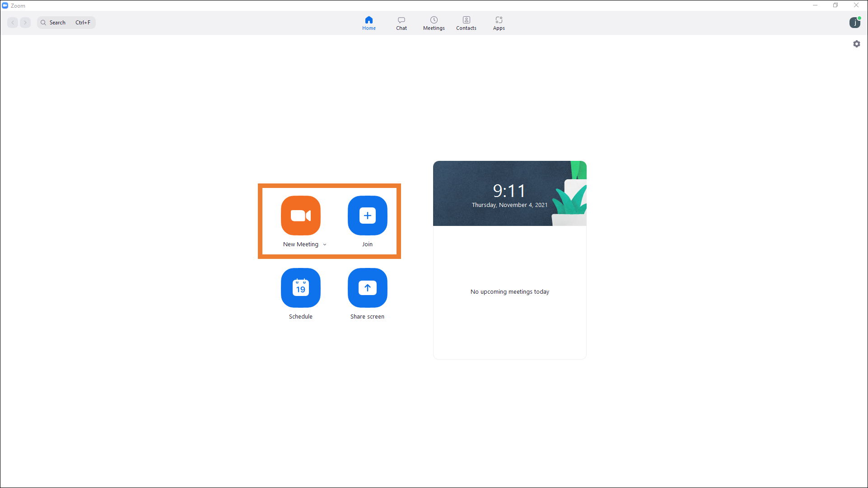Image resolution: width=868 pixels, height=488 pixels.
Task: Click the blue Join plus icon
Action: click(367, 216)
